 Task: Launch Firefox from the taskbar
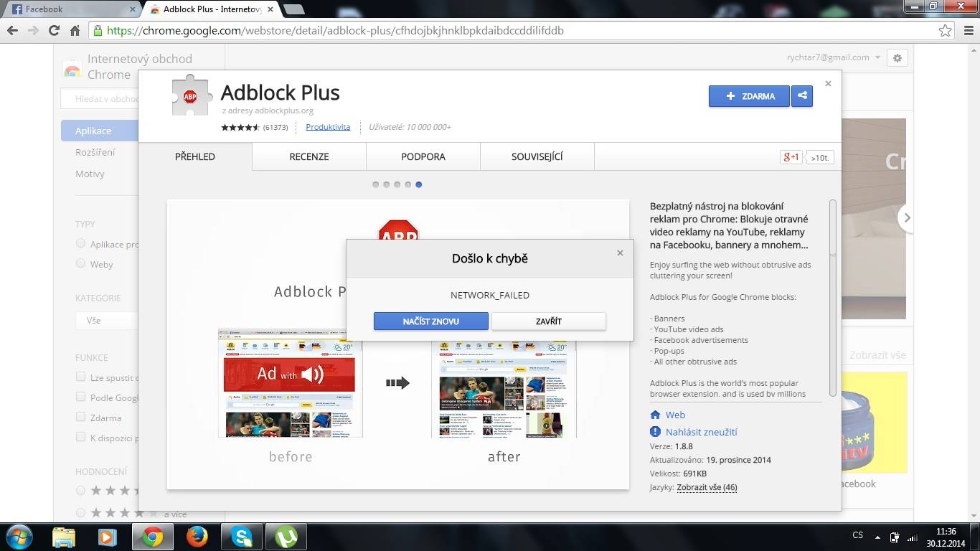click(197, 537)
